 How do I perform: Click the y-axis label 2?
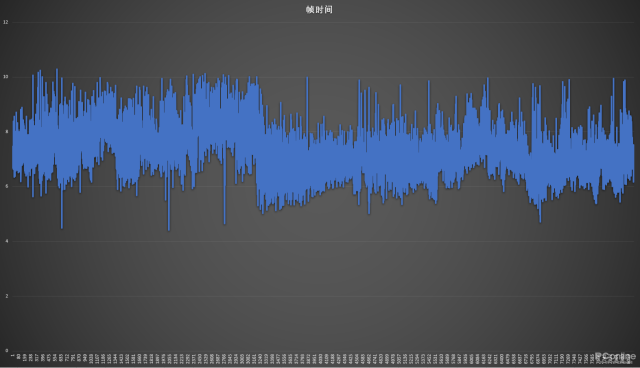coord(7,296)
